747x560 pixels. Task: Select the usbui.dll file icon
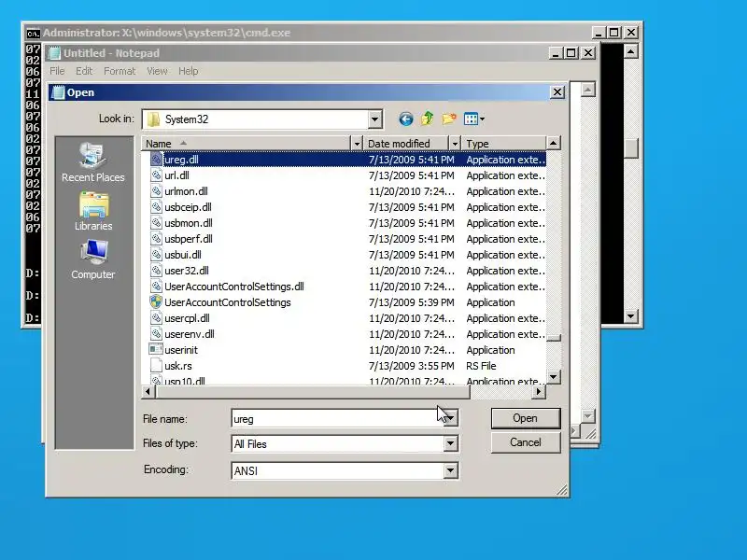click(156, 255)
